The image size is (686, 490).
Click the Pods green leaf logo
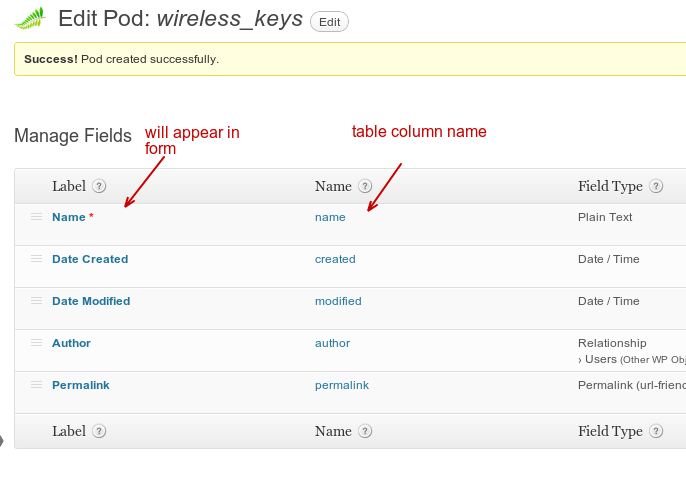pyautogui.click(x=30, y=18)
